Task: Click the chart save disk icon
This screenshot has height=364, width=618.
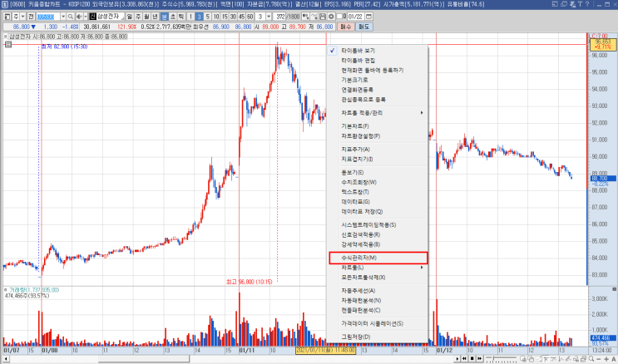Action: [323, 17]
